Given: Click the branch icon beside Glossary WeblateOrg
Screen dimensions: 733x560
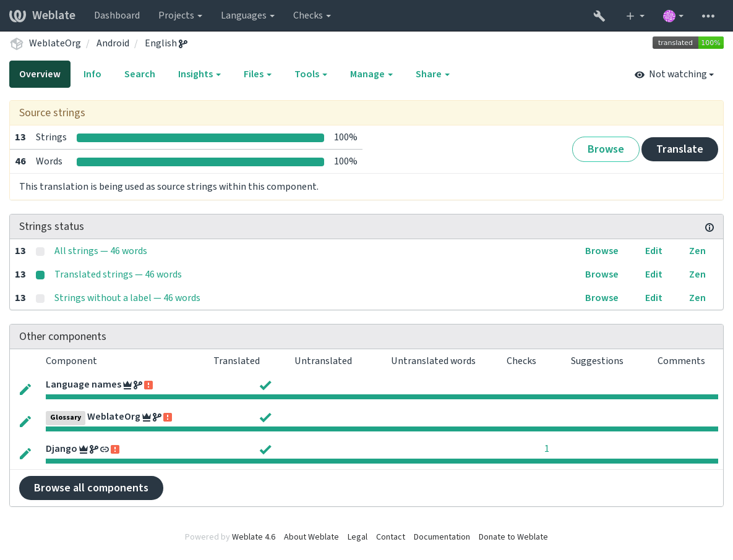Looking at the screenshot, I should (156, 417).
